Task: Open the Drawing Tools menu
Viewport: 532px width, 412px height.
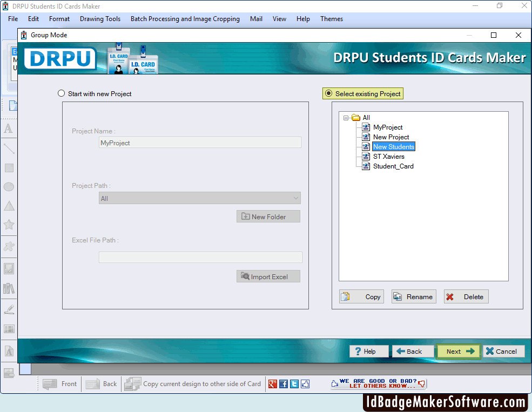Action: [100, 19]
